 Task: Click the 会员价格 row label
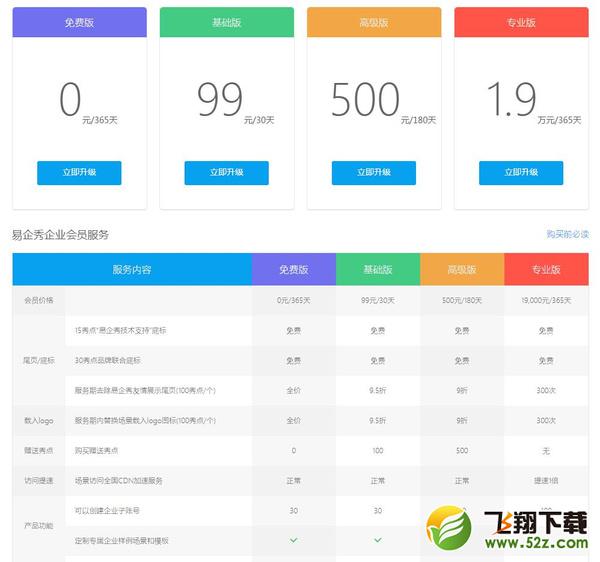click(39, 300)
